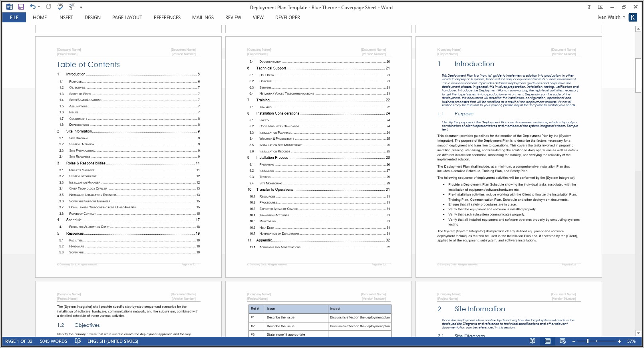Run the Spelling & Grammar check icon
This screenshot has width=644, height=348.
pos(60,7)
